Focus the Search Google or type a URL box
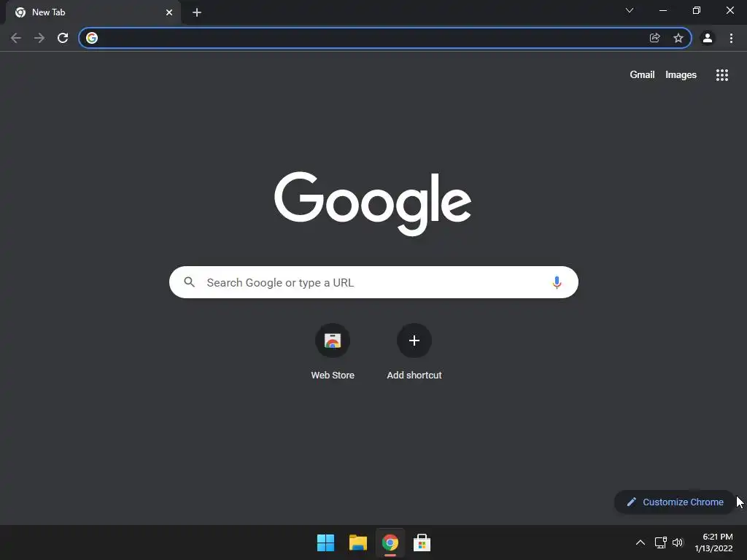 point(373,282)
